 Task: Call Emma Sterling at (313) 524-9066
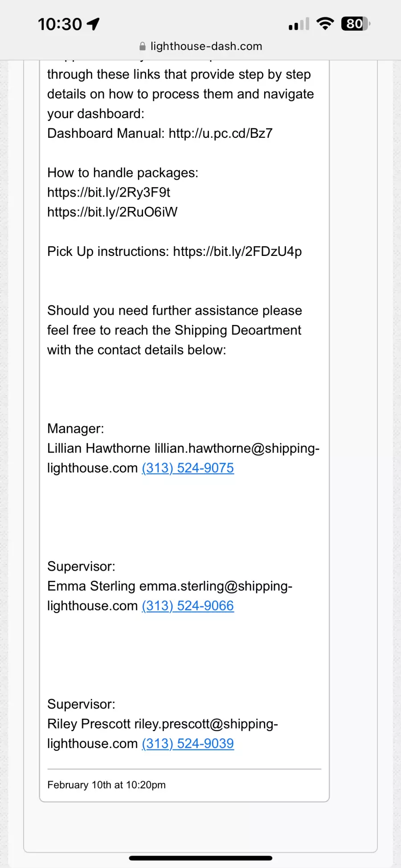[188, 606]
